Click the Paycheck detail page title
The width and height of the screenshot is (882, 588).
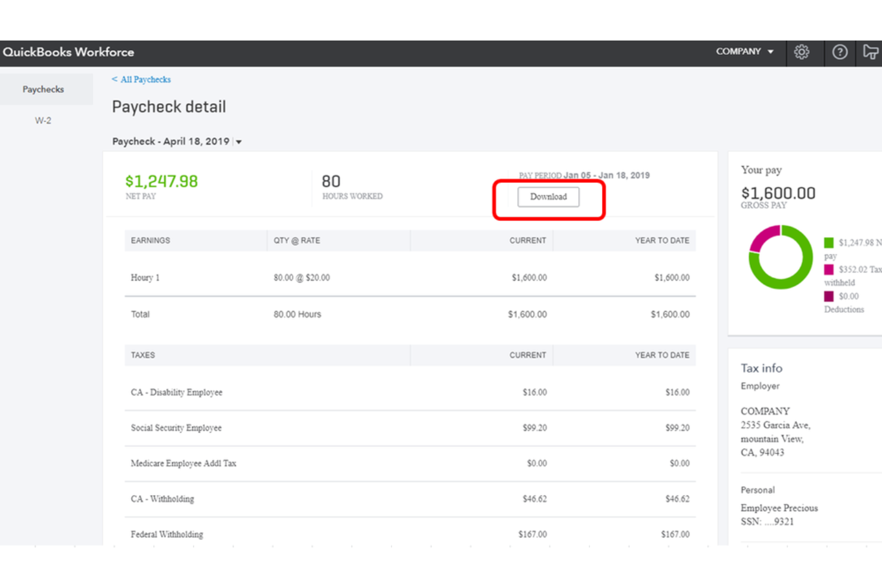[x=169, y=107]
